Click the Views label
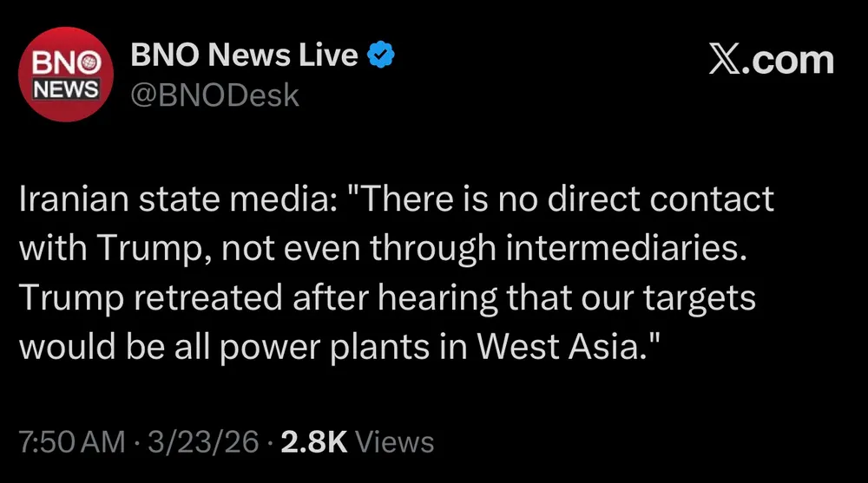 tap(395, 442)
